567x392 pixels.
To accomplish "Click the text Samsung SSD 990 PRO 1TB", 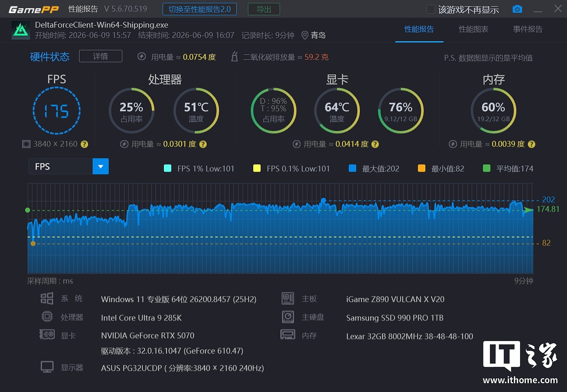I will tap(395, 318).
